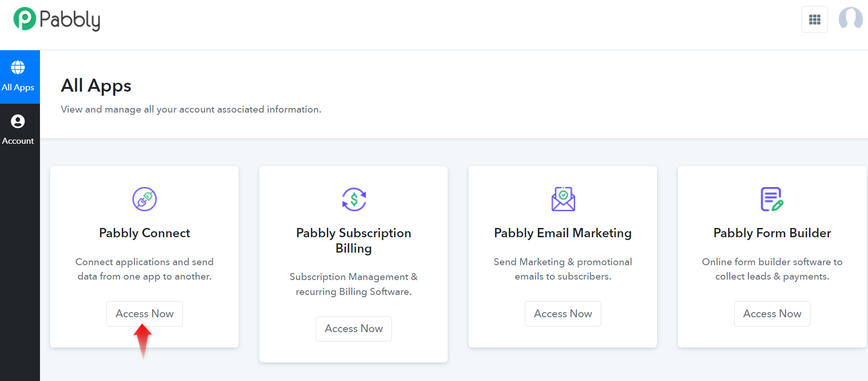This screenshot has height=381, width=868.
Task: Click 'Subscription Management & recurring Billing' description
Action: point(354,284)
